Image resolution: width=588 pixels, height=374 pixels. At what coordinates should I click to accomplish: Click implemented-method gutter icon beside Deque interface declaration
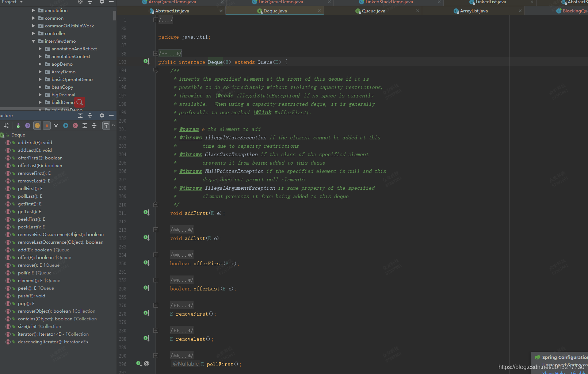coord(146,62)
